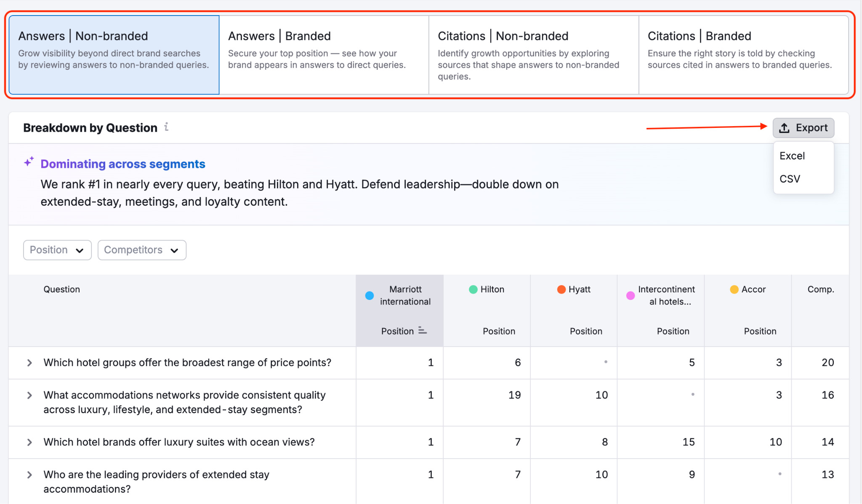Select CSV from the export menu

coord(790,178)
